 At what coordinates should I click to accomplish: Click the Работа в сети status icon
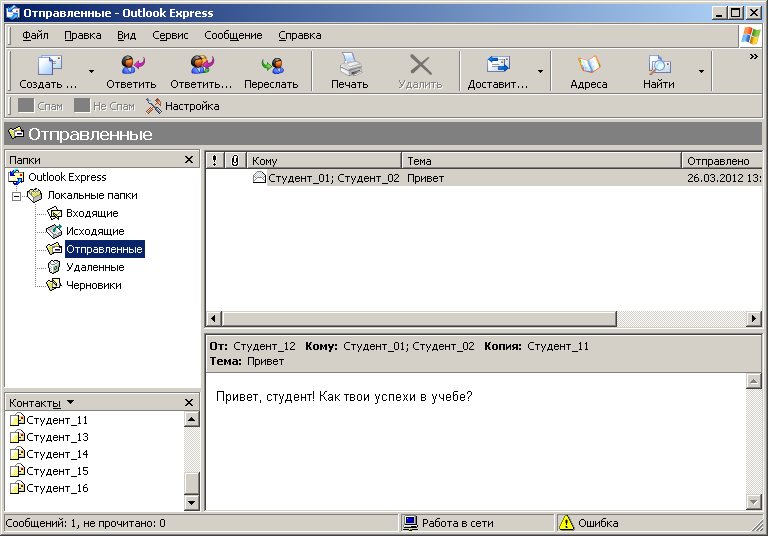tap(410, 523)
